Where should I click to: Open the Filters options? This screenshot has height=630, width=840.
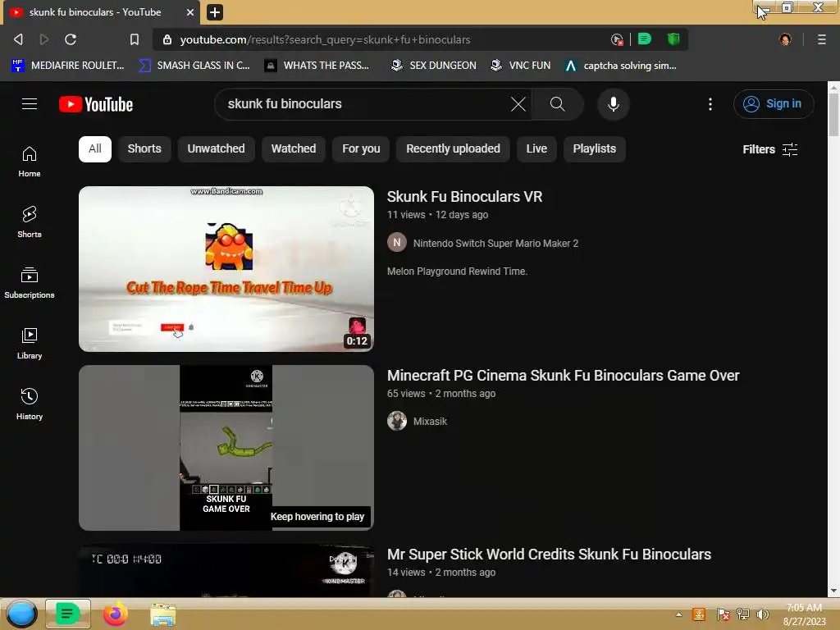point(769,149)
